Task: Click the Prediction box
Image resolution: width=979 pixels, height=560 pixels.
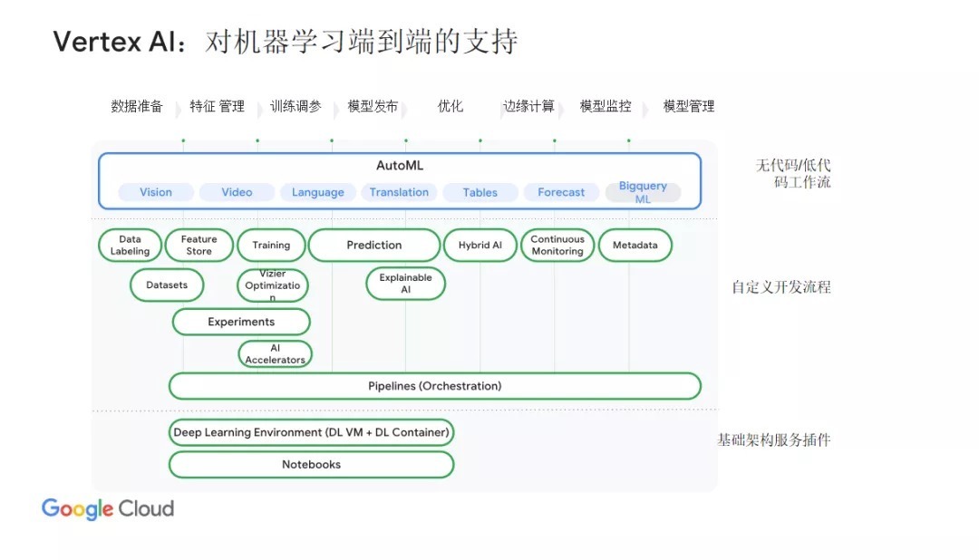Action: pyautogui.click(x=374, y=246)
